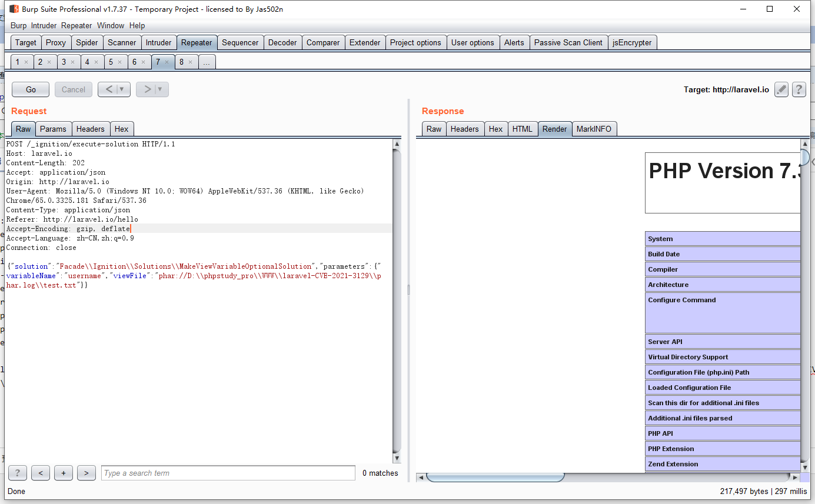This screenshot has width=815, height=504.
Task: Go to previous search match button
Action: [41, 473]
